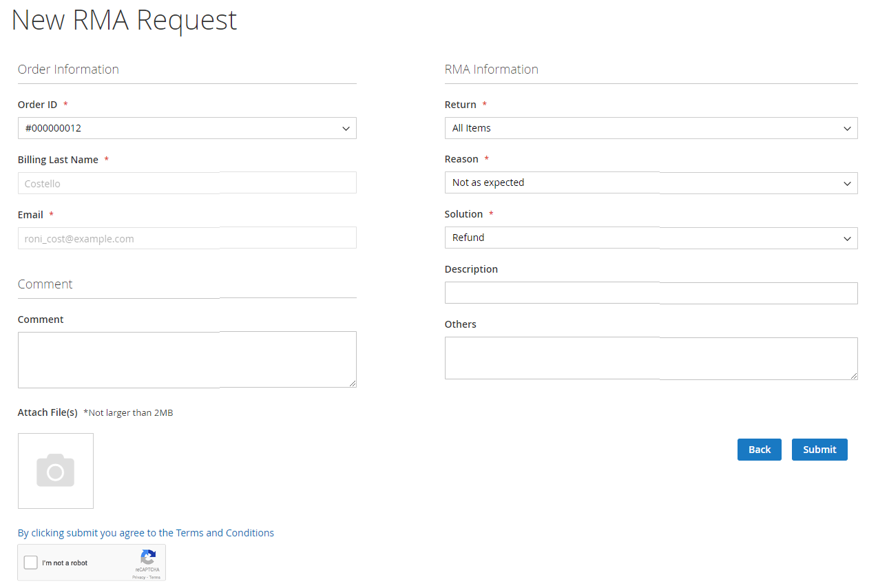Image resolution: width=878 pixels, height=588 pixels.
Task: Click into the Email input field
Action: (187, 238)
